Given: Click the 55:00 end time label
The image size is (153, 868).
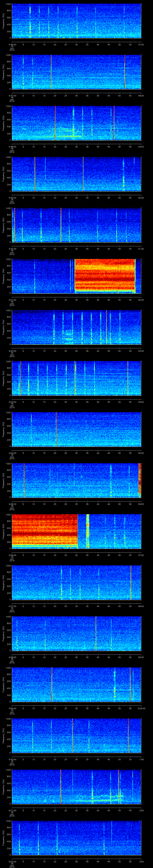Looking at the screenshot, I should 141,453.
